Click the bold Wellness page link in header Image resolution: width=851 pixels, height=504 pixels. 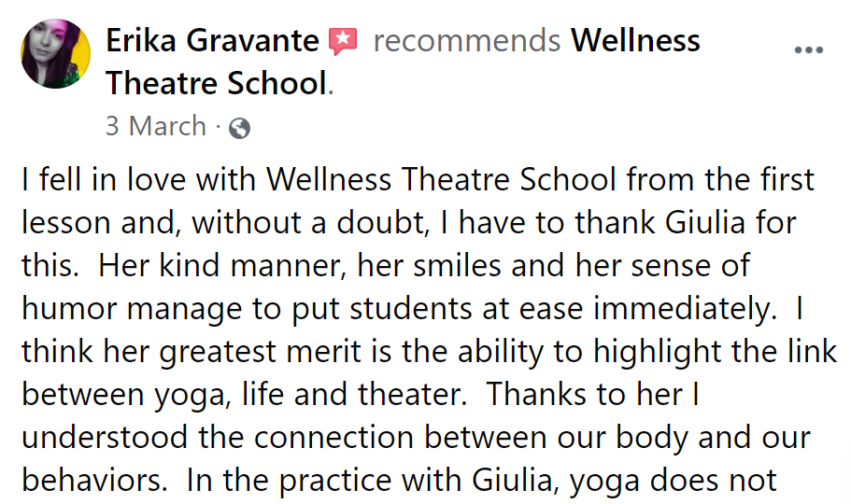635,41
